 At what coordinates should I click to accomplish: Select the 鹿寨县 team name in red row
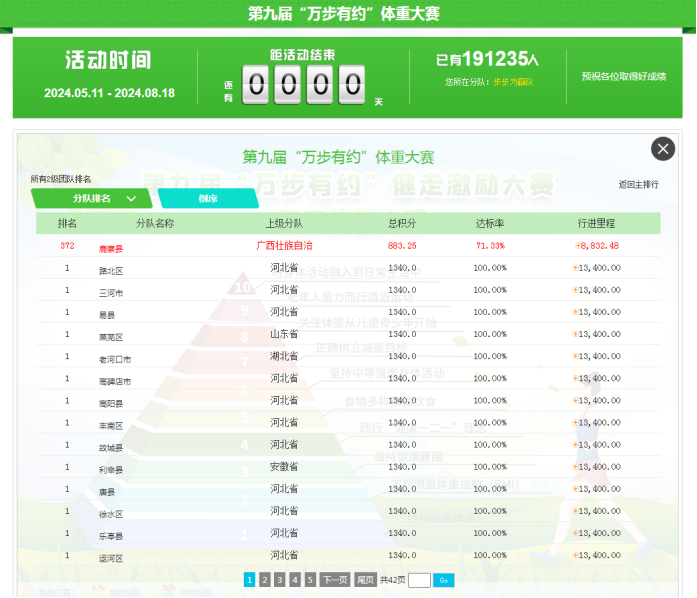[x=111, y=248]
